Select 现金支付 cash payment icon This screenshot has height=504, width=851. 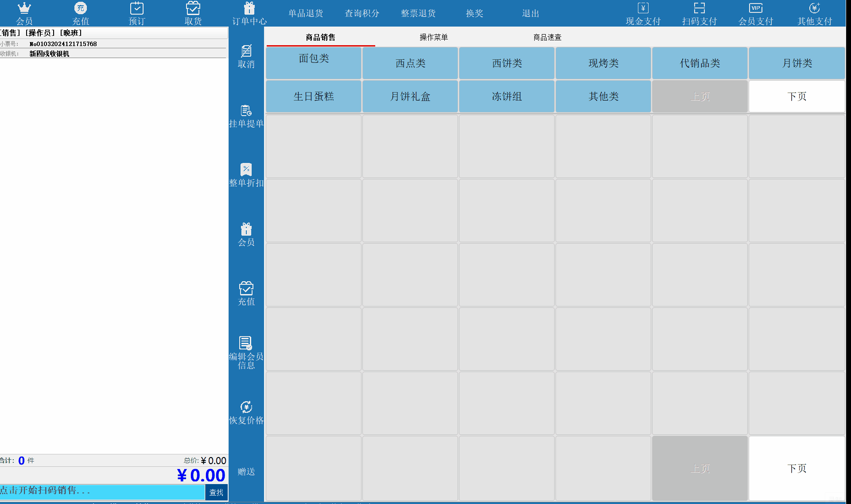(x=643, y=9)
